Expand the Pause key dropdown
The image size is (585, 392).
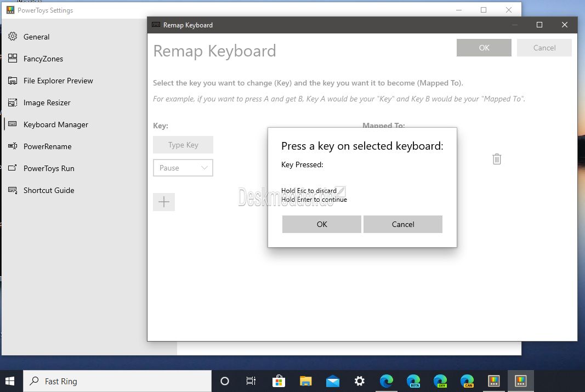point(183,168)
